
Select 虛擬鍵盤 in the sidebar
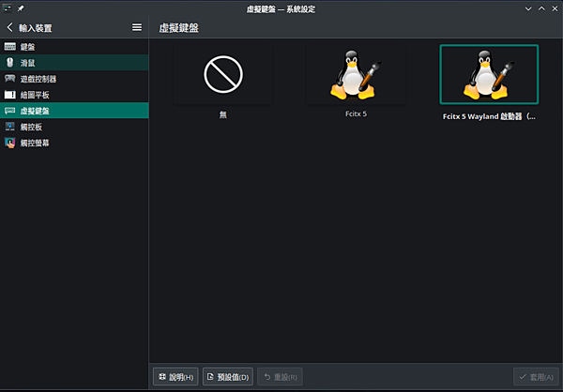coord(74,111)
